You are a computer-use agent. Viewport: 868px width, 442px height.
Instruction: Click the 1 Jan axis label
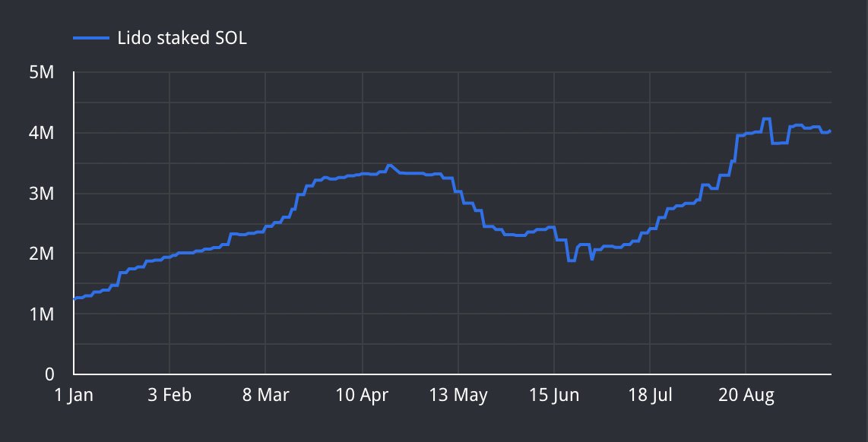(x=73, y=395)
